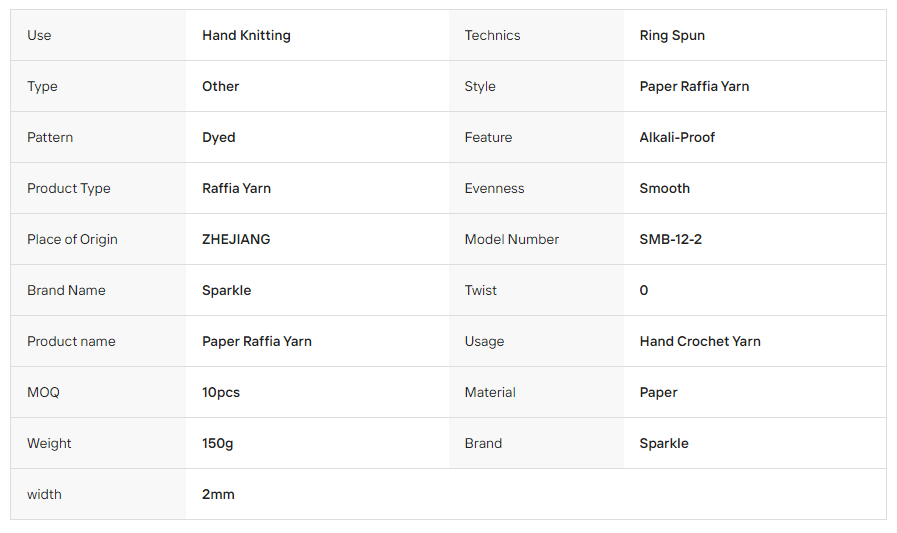Click the Paper Raffia Yarn style value
Viewport: 897px width, 533px height.
pos(694,86)
